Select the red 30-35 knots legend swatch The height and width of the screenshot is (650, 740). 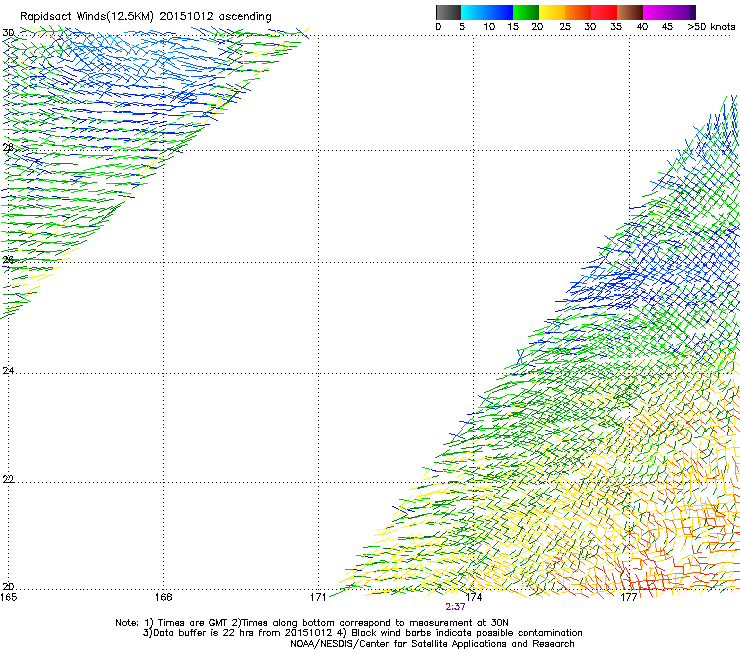(604, 12)
